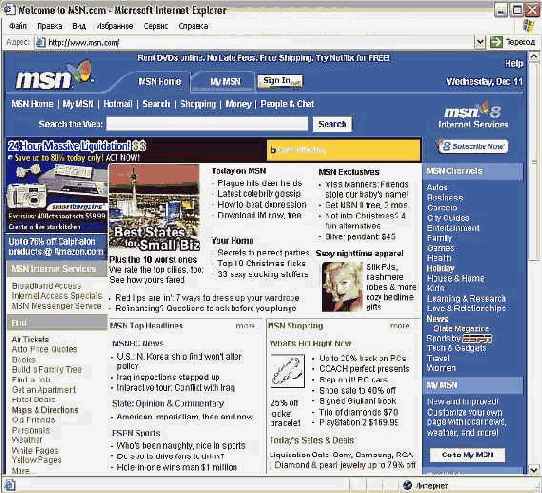Open the Air Tickets link
Viewport: 542px width, 493px height.
point(30,339)
